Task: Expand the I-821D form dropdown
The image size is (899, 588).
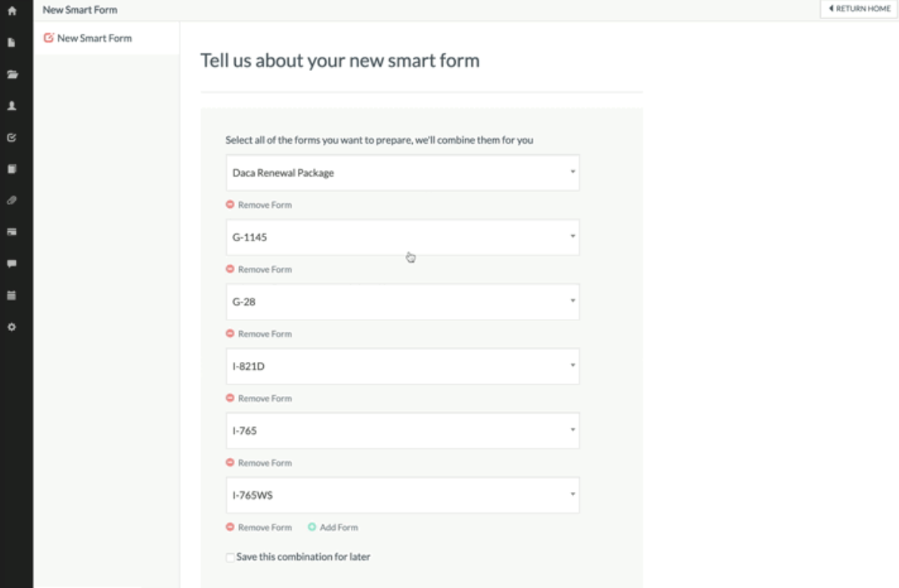Action: 402,367
